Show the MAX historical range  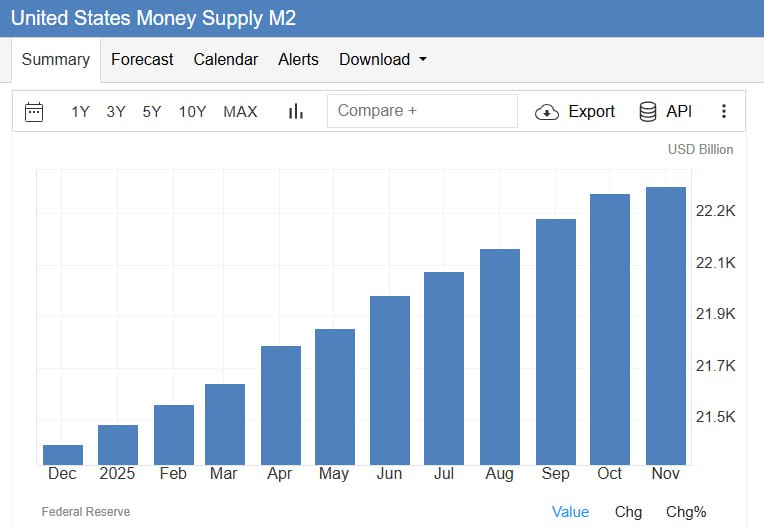coord(240,112)
